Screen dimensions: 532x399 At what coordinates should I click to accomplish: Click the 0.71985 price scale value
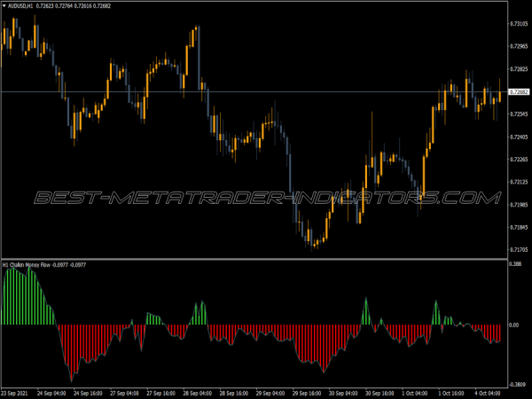click(519, 205)
